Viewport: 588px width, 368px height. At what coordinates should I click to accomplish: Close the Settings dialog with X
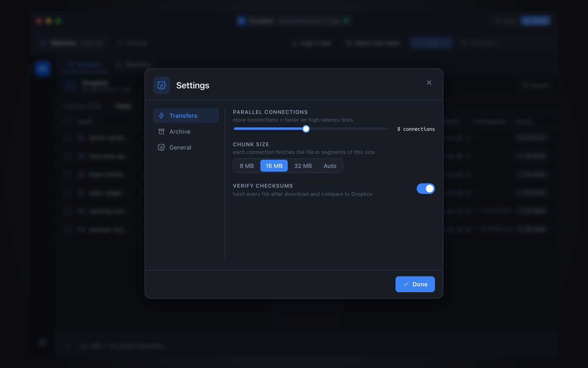coord(429,82)
